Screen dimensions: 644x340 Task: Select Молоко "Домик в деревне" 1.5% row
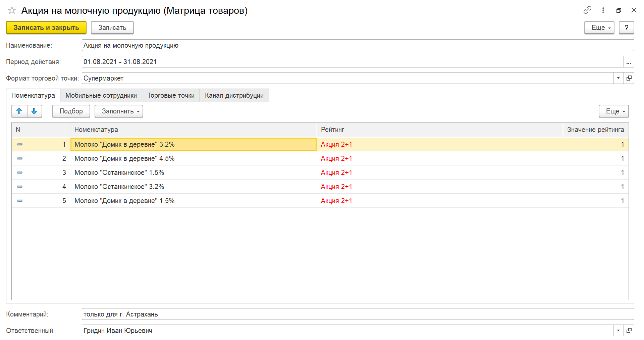pyautogui.click(x=320, y=201)
